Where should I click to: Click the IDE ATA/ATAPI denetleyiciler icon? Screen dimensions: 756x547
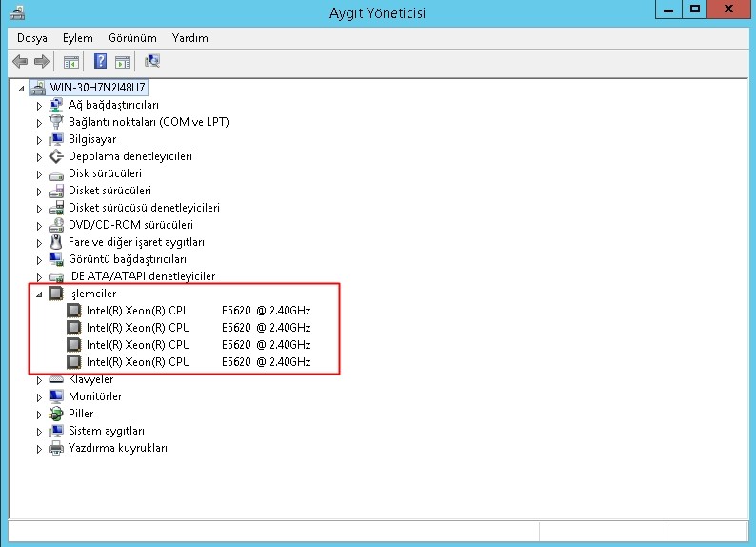pos(56,277)
